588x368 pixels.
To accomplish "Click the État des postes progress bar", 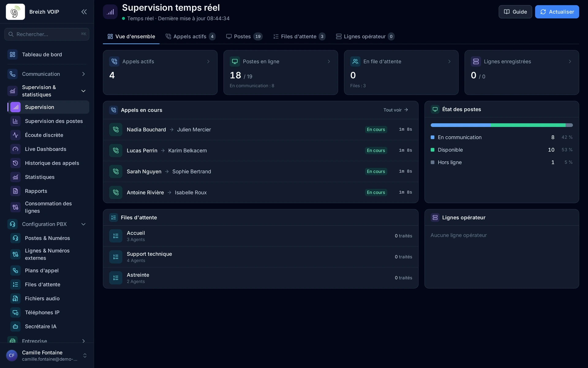I will [502, 125].
